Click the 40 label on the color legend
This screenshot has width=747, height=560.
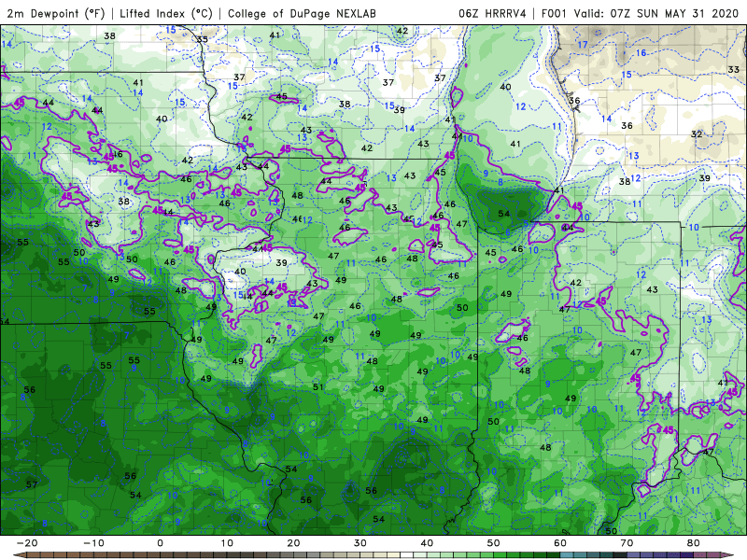coord(427,543)
